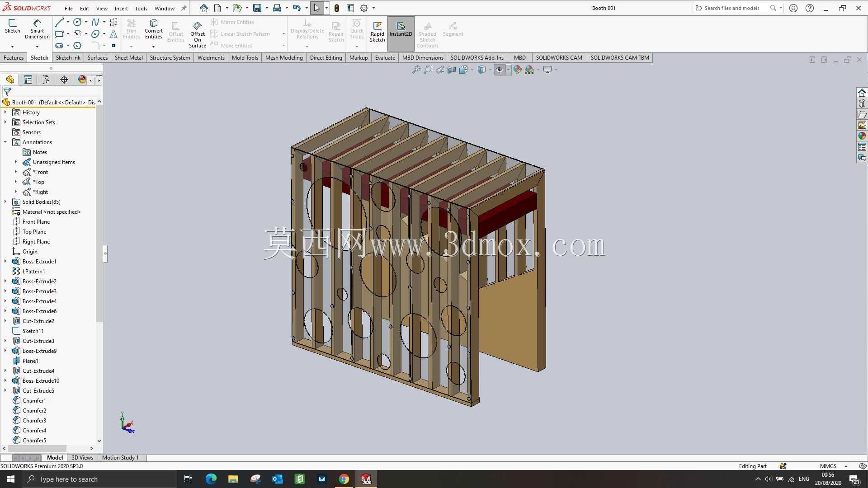Click the Section View icon
The width and height of the screenshot is (868, 488).
451,70
